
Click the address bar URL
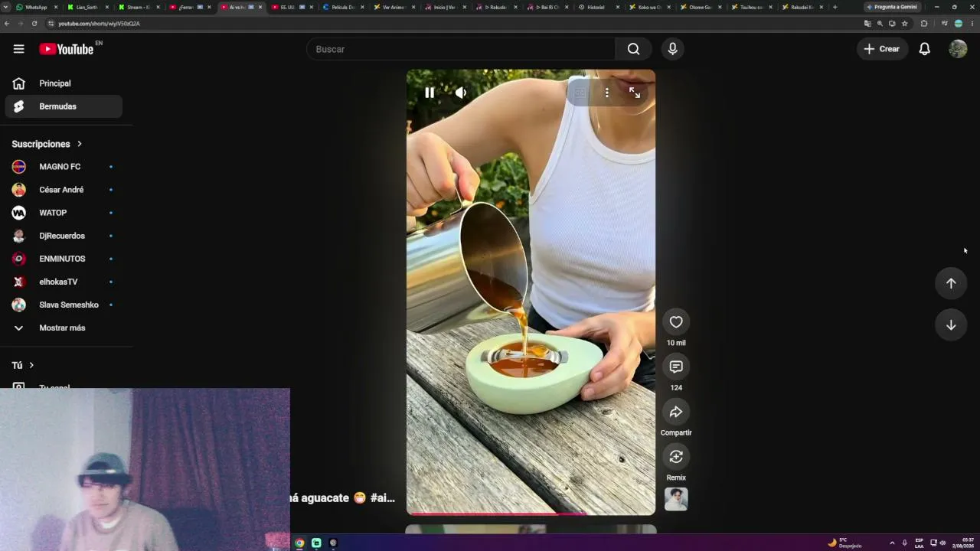click(x=99, y=24)
